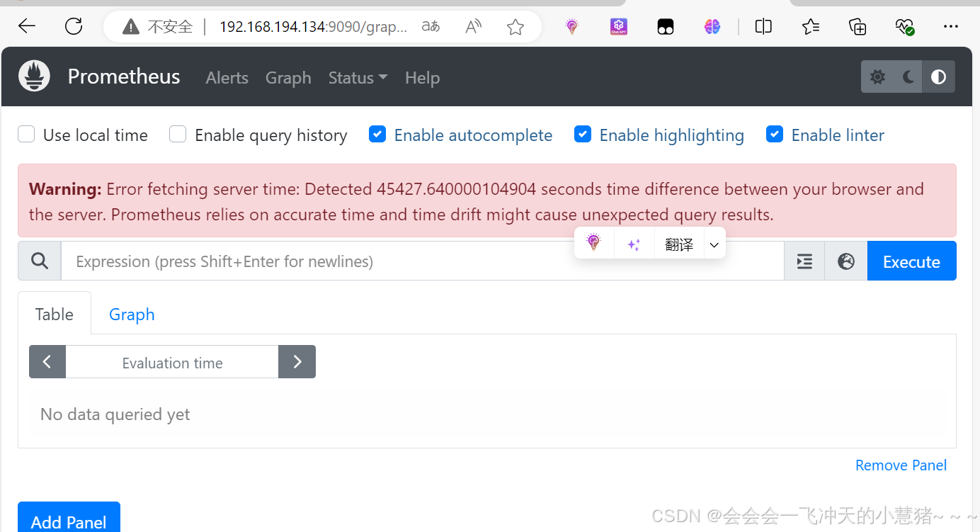Switch to dark theme moon icon
The image size is (980, 532).
coord(908,77)
